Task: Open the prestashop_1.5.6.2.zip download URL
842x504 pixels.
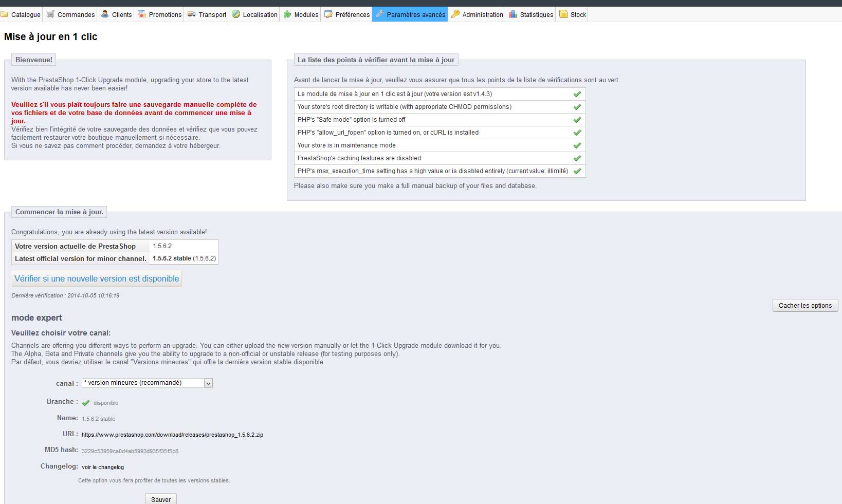Action: (x=172, y=435)
